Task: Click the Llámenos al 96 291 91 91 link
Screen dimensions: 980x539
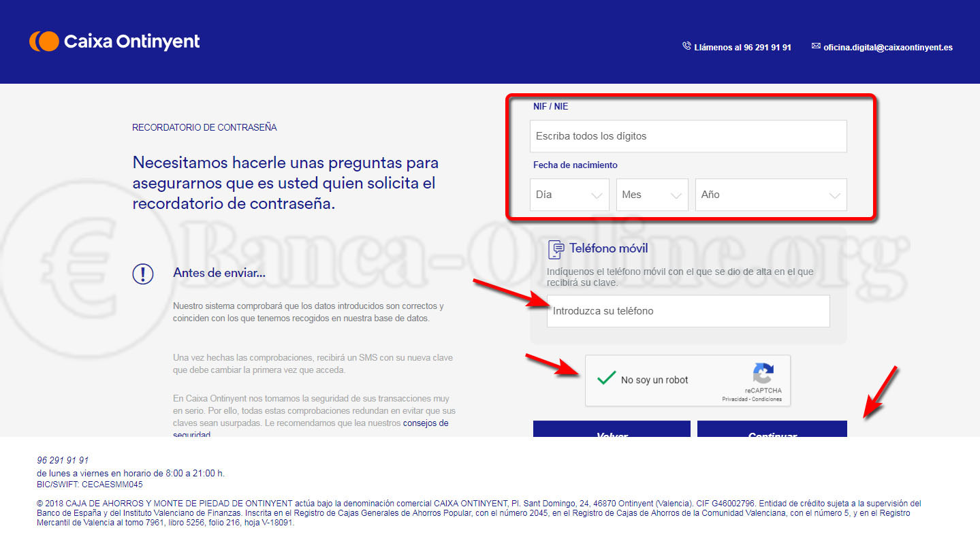Action: [742, 48]
